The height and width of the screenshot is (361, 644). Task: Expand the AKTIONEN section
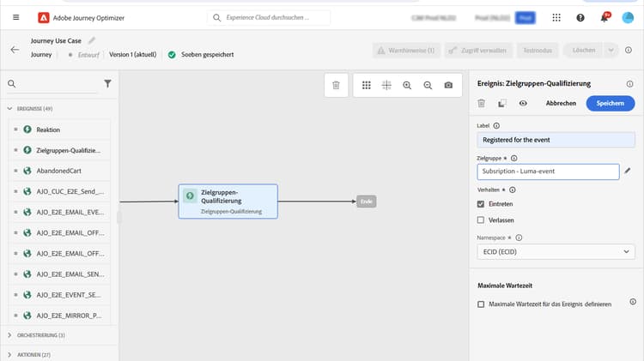point(9,354)
